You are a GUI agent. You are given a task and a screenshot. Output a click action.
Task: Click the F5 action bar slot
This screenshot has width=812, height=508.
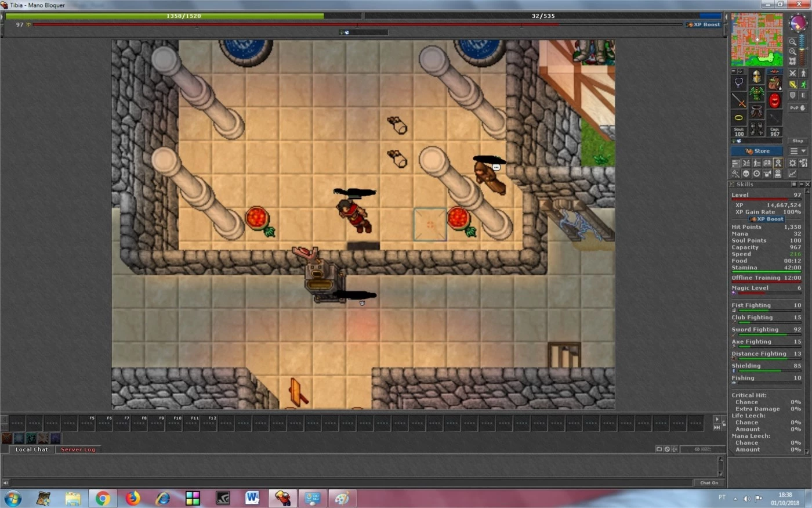click(86, 423)
